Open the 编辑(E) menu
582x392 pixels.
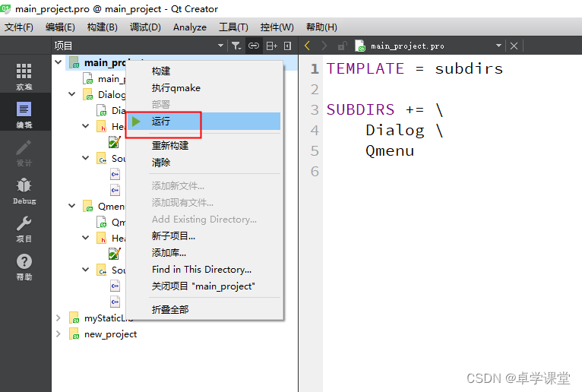click(x=60, y=27)
